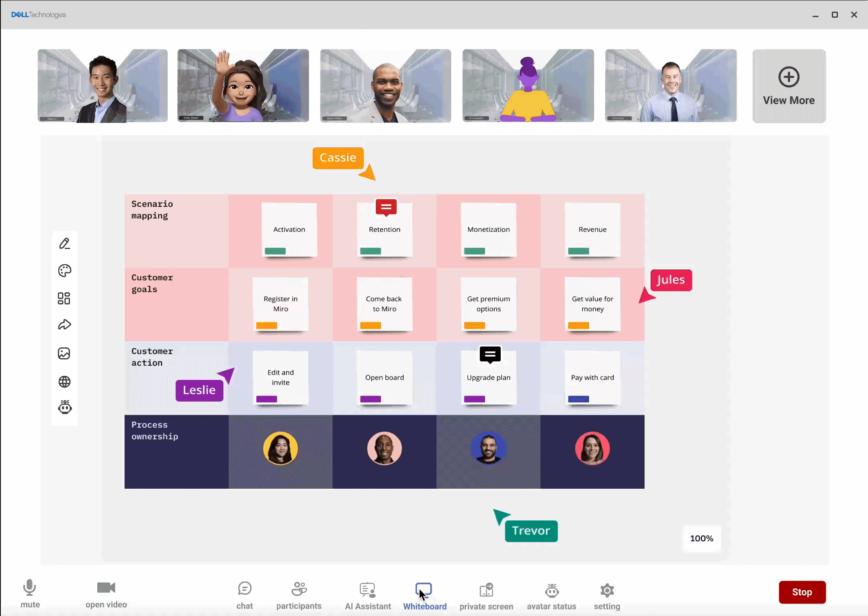Select the bald smiling man video thumbnail

(x=385, y=86)
